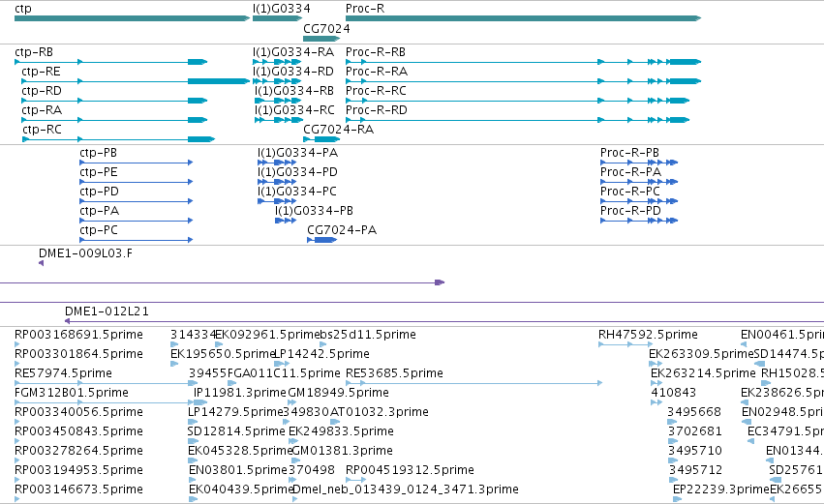824x504 pixels.
Task: Select CG7024-RA transcript label
Action: tap(339, 130)
